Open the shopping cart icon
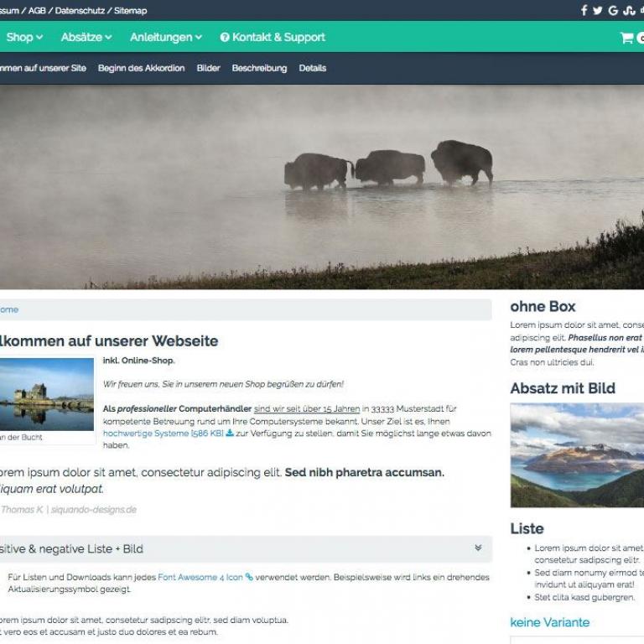 pyautogui.click(x=626, y=38)
